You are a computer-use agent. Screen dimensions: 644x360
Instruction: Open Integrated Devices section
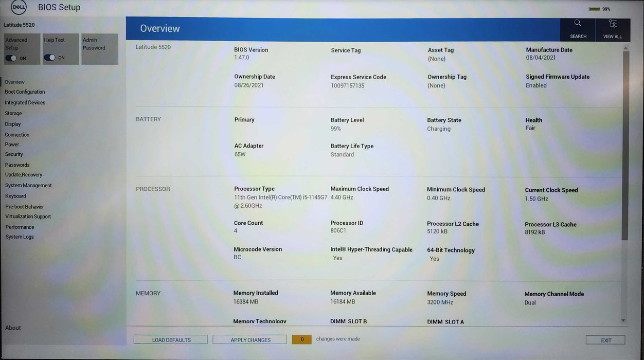[x=25, y=102]
